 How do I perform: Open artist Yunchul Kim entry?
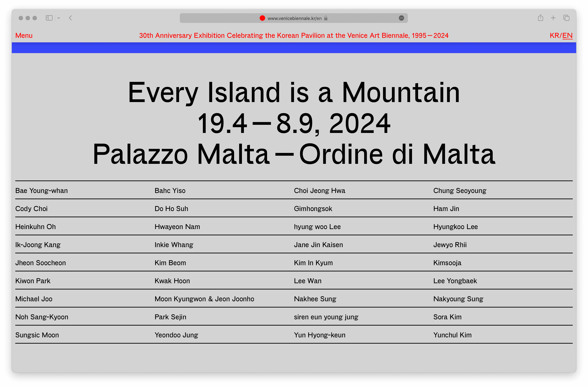pyautogui.click(x=452, y=335)
